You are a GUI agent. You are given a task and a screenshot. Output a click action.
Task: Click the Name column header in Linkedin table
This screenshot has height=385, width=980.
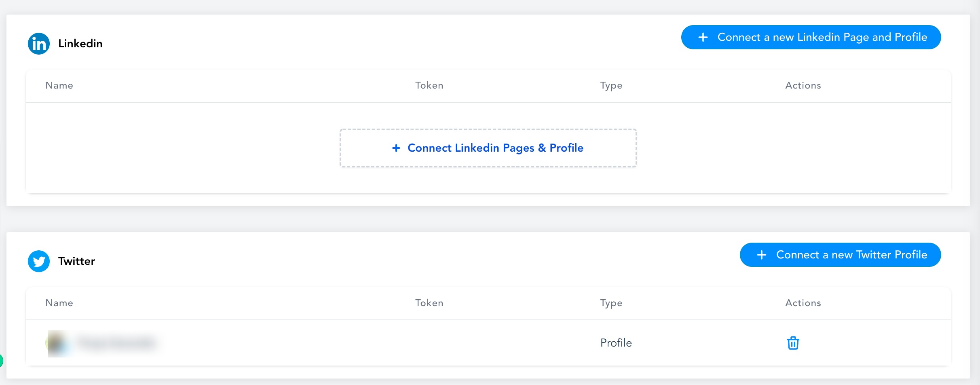coord(59,85)
